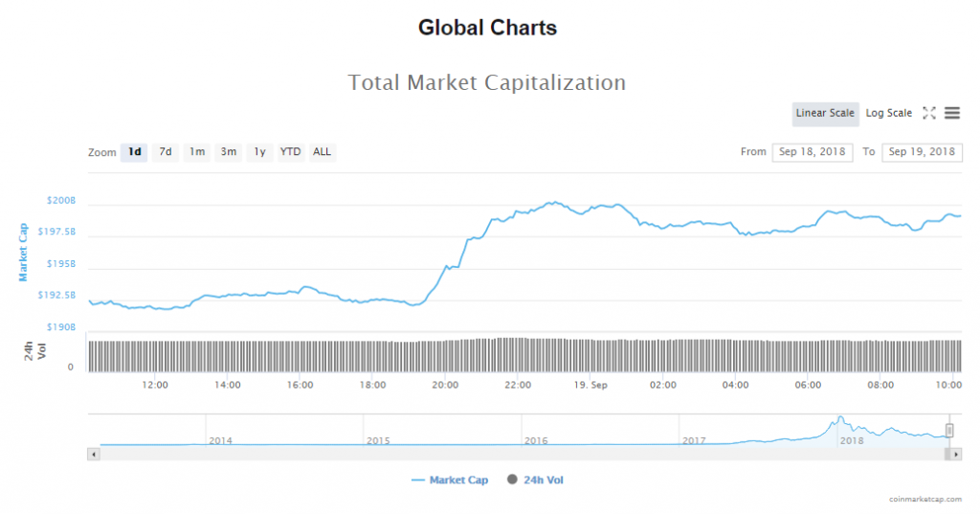The width and height of the screenshot is (980, 514).
Task: Switch to Linear Scale
Action: tap(825, 113)
